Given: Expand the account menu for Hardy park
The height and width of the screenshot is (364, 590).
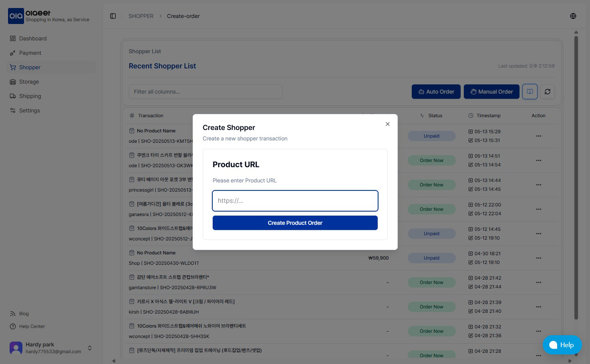Looking at the screenshot, I should 90,348.
